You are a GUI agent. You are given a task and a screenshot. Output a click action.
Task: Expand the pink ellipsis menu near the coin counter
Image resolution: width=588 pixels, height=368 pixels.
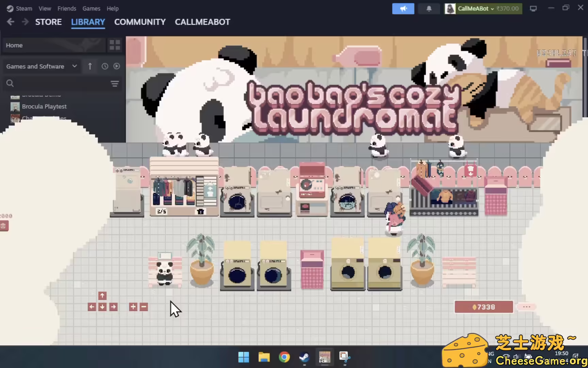[526, 307]
